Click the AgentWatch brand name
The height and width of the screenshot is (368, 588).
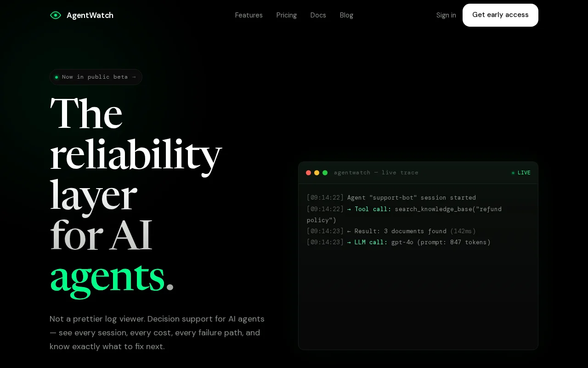click(90, 15)
